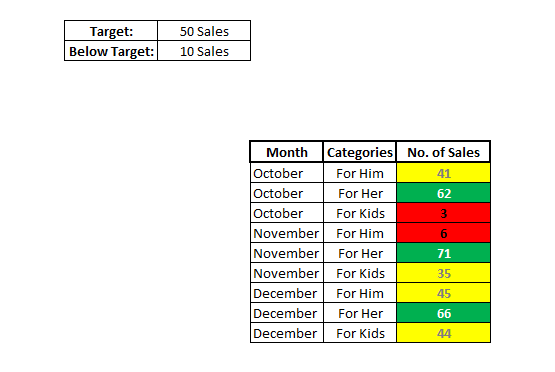Click yellow cell showing 35

444,273
